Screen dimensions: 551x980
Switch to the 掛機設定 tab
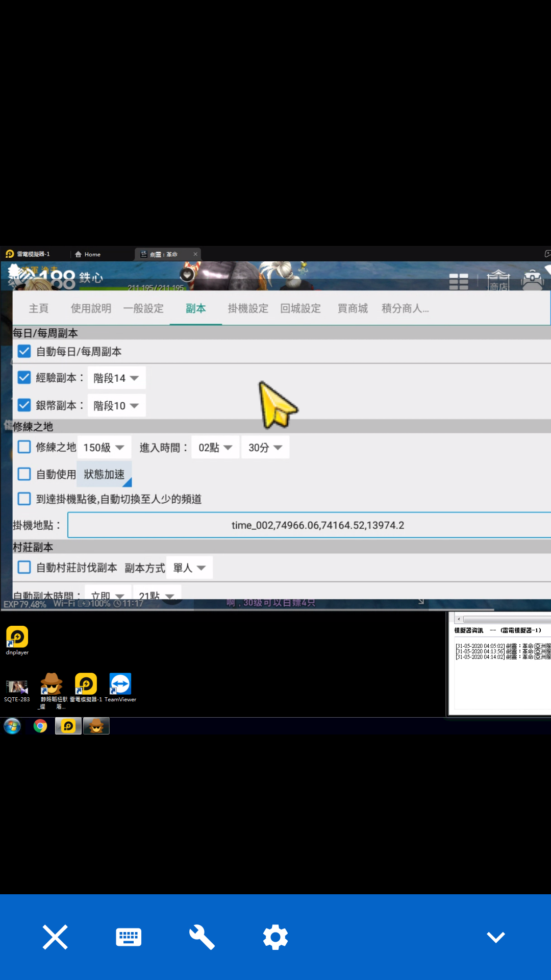248,308
